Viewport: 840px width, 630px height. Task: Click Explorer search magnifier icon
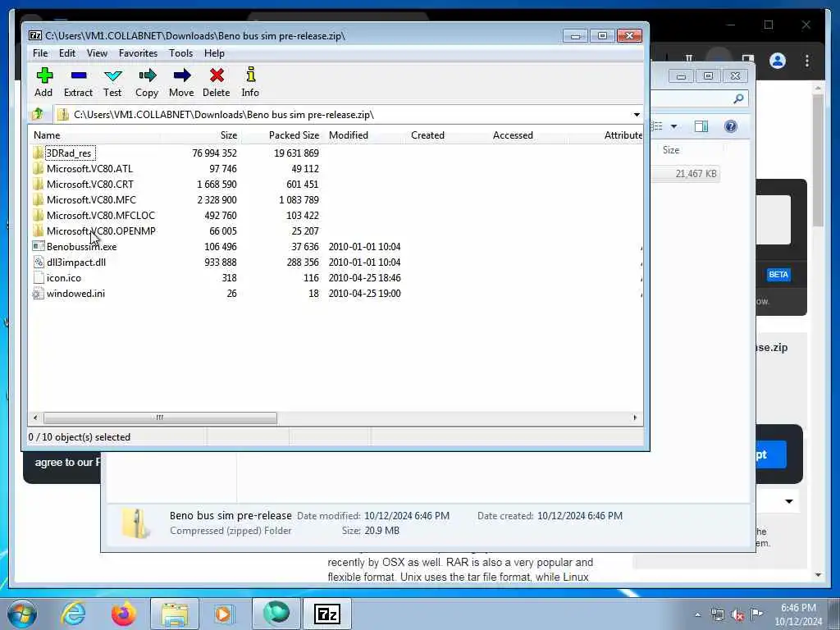pos(738,98)
